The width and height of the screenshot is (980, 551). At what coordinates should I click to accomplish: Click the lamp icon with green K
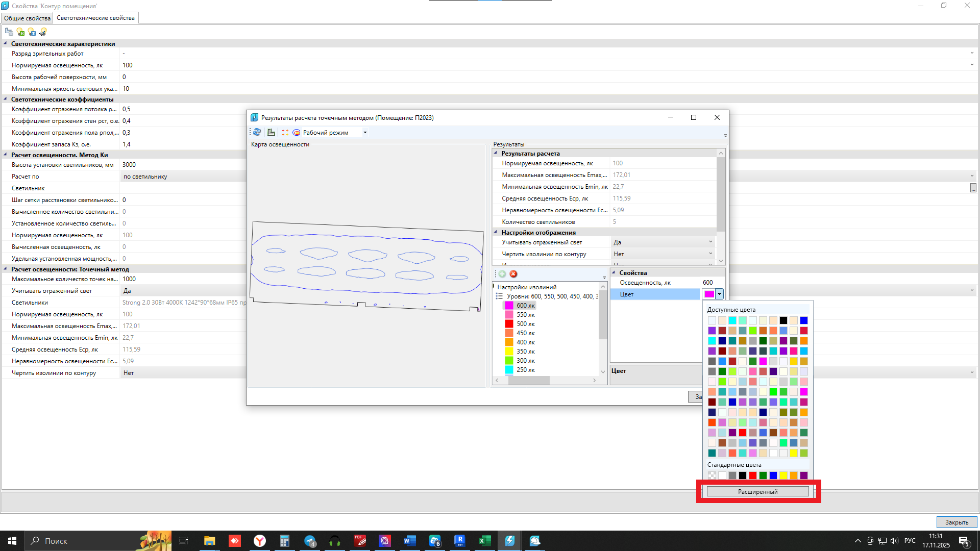(20, 32)
